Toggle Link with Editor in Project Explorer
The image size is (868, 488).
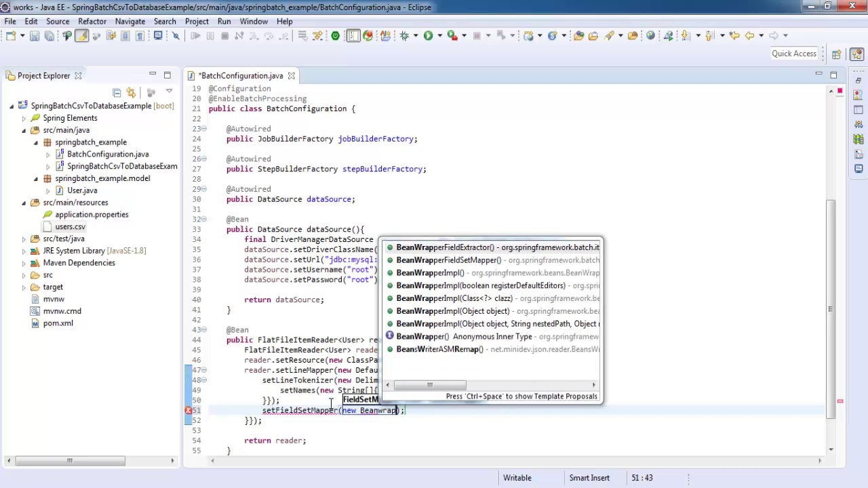pos(131,92)
